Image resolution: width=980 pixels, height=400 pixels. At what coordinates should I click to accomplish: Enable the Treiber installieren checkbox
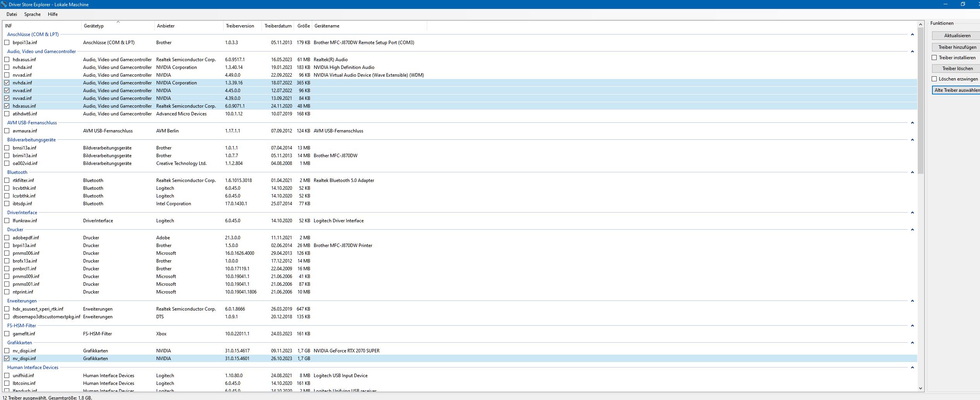[934, 58]
